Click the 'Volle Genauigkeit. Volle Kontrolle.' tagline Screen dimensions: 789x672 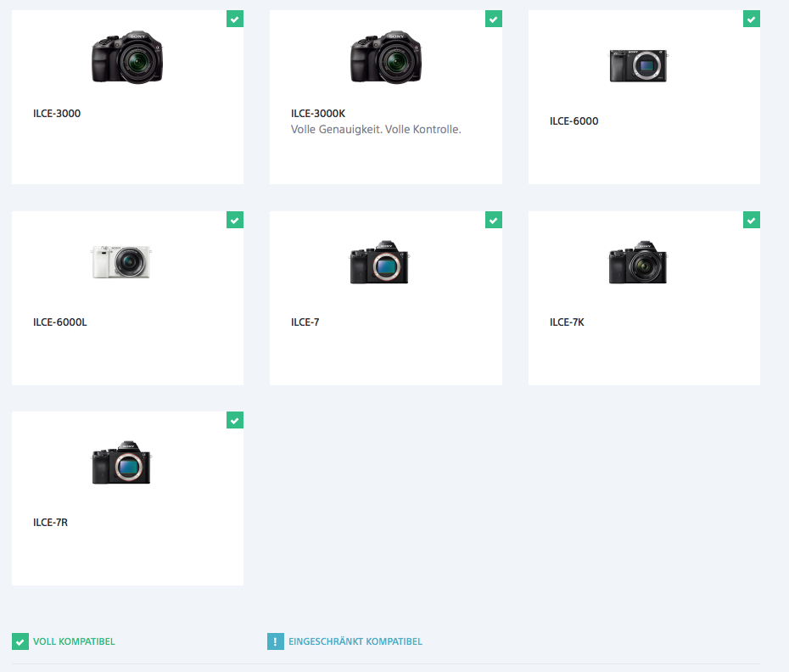point(376,130)
